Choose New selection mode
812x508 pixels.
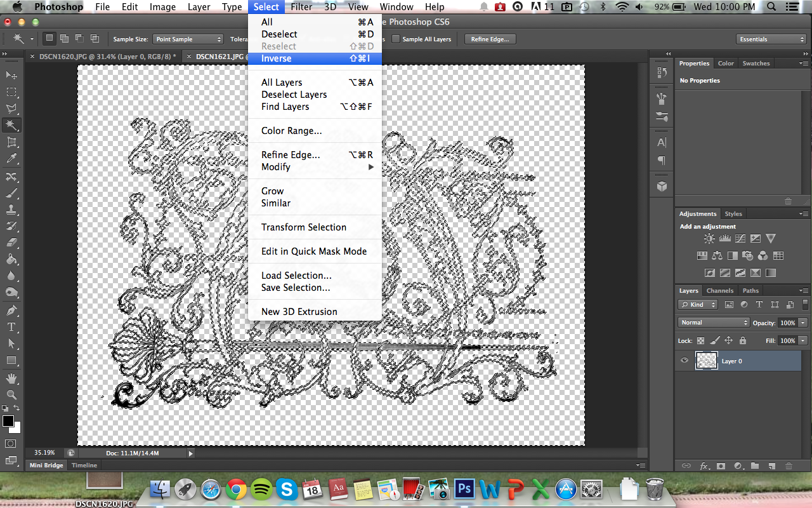[49, 39]
